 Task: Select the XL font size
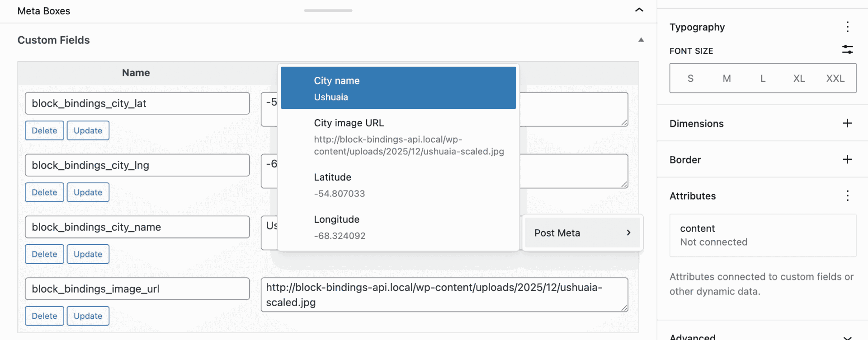point(798,78)
